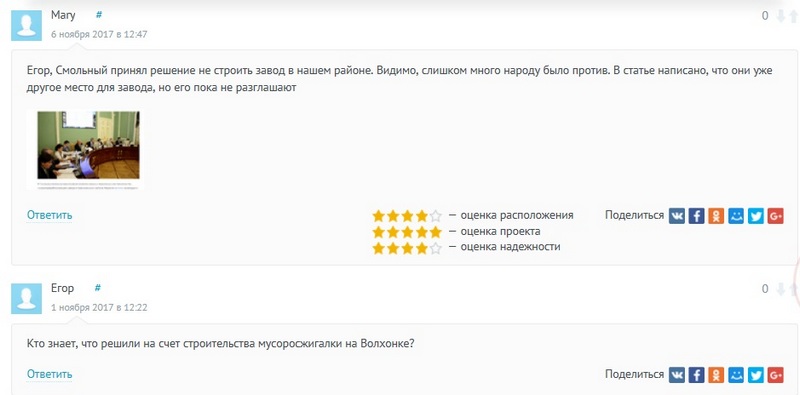Click Ответить under Mary's comment
800x395 pixels.
(49, 215)
